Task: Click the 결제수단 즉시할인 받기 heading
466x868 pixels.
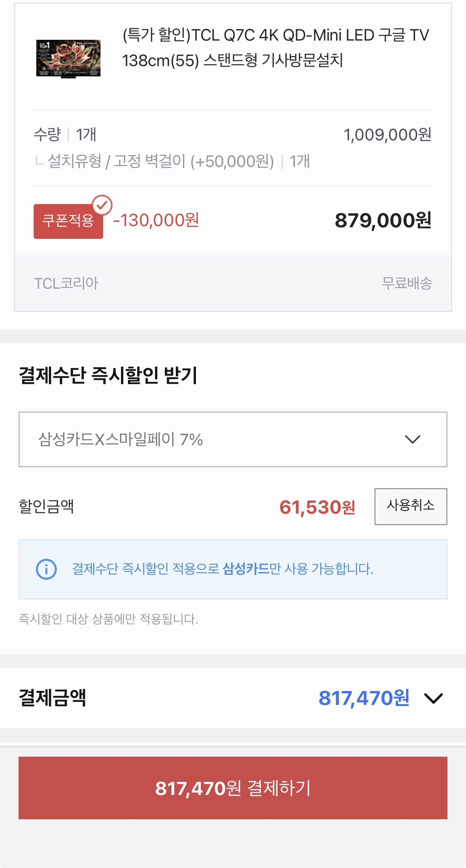Action: pyautogui.click(x=108, y=375)
